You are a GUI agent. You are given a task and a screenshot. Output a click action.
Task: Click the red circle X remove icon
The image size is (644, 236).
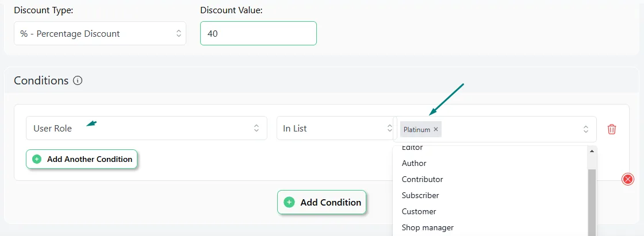pyautogui.click(x=627, y=179)
